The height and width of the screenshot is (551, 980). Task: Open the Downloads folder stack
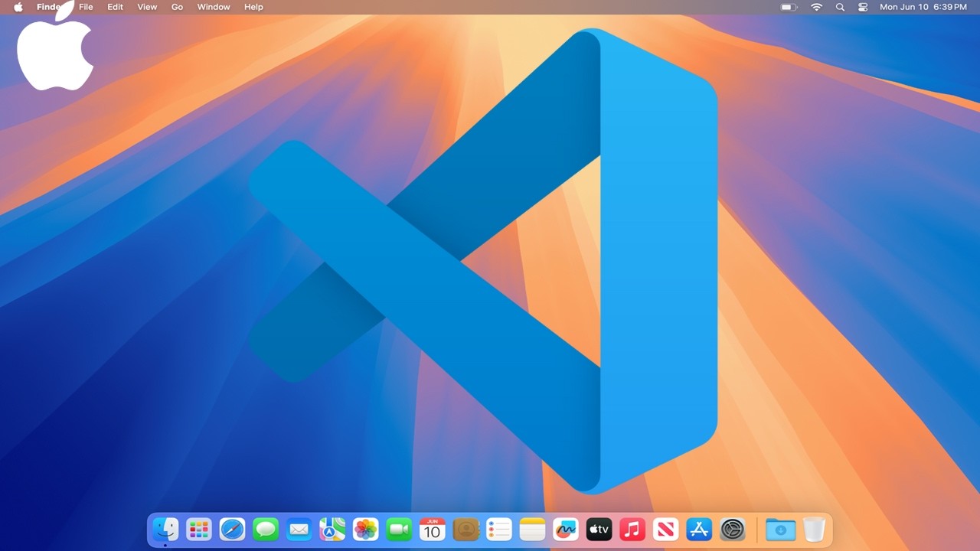pyautogui.click(x=780, y=529)
